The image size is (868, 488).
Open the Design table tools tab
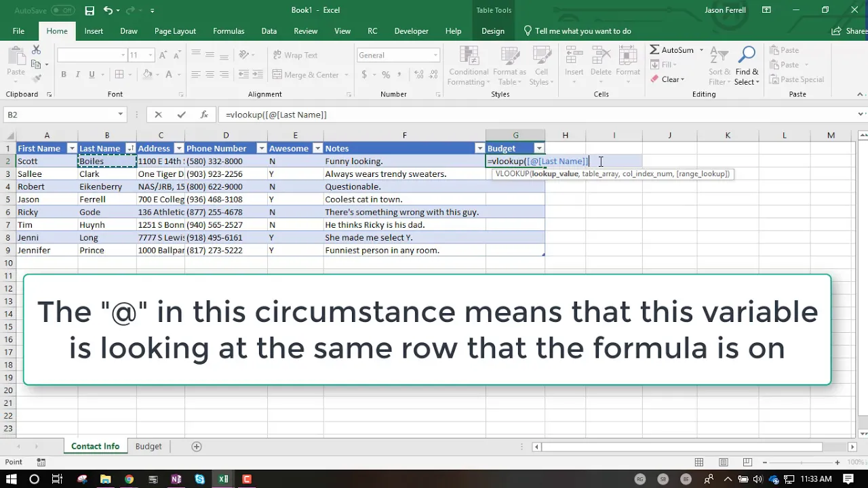[493, 31]
